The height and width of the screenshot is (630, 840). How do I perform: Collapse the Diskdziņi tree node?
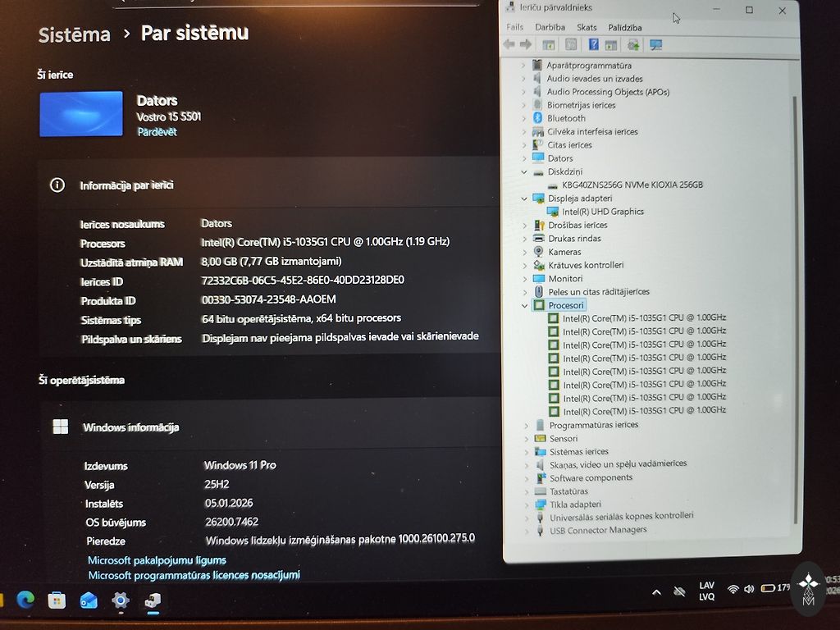pyautogui.click(x=525, y=172)
